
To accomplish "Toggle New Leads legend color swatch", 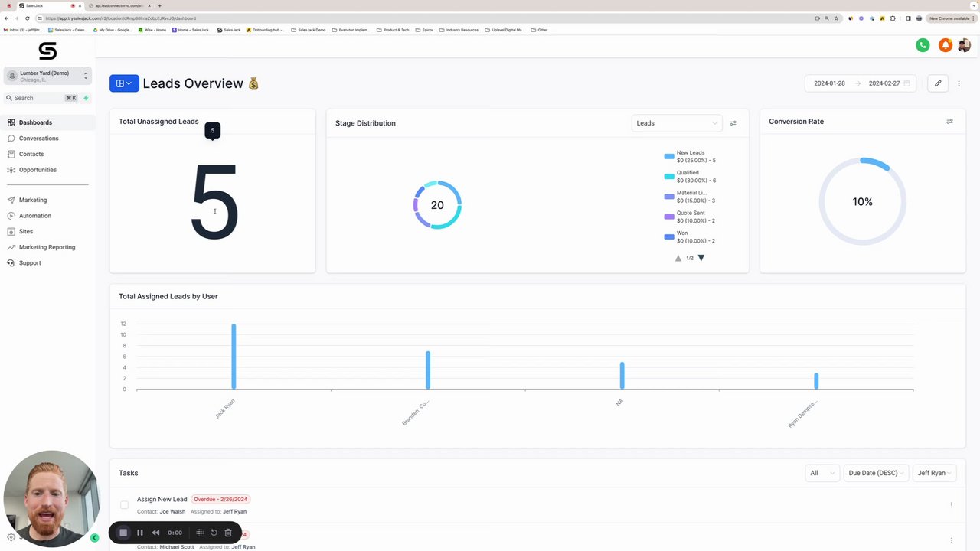I will pos(669,156).
